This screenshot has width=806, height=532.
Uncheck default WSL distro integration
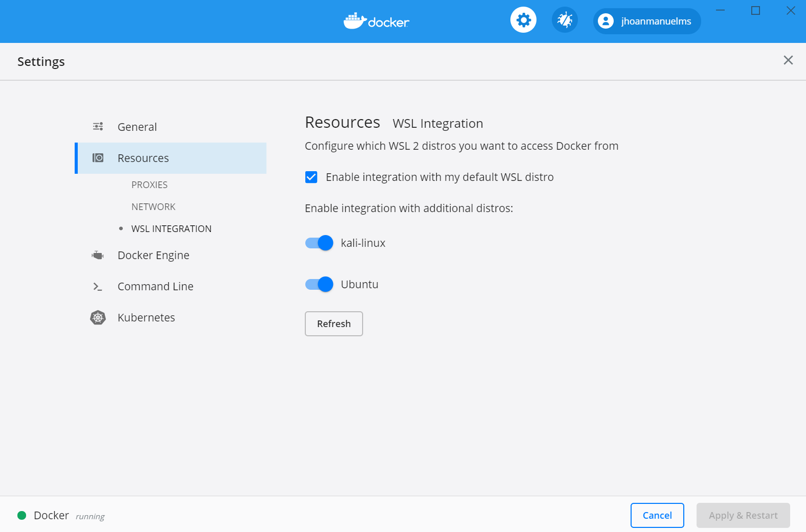[311, 177]
